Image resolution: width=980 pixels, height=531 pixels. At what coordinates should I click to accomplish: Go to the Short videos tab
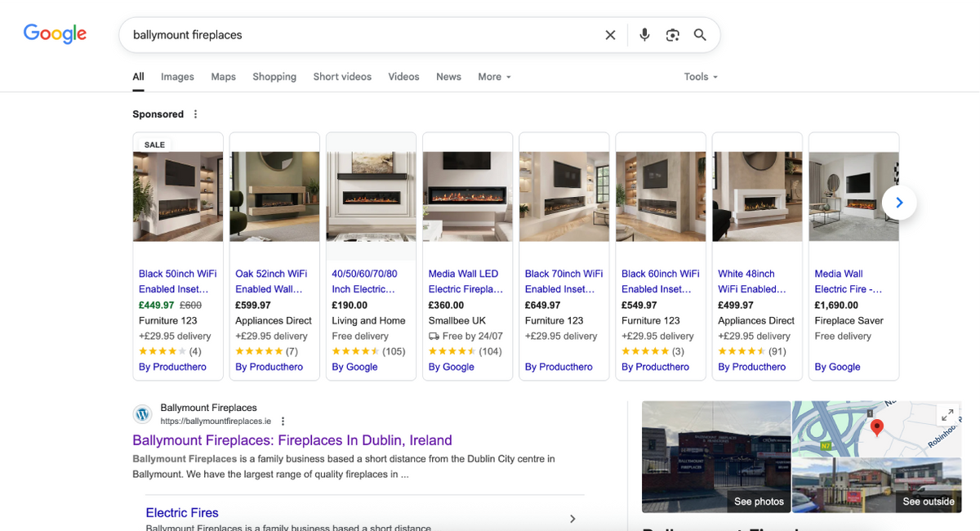pyautogui.click(x=342, y=77)
